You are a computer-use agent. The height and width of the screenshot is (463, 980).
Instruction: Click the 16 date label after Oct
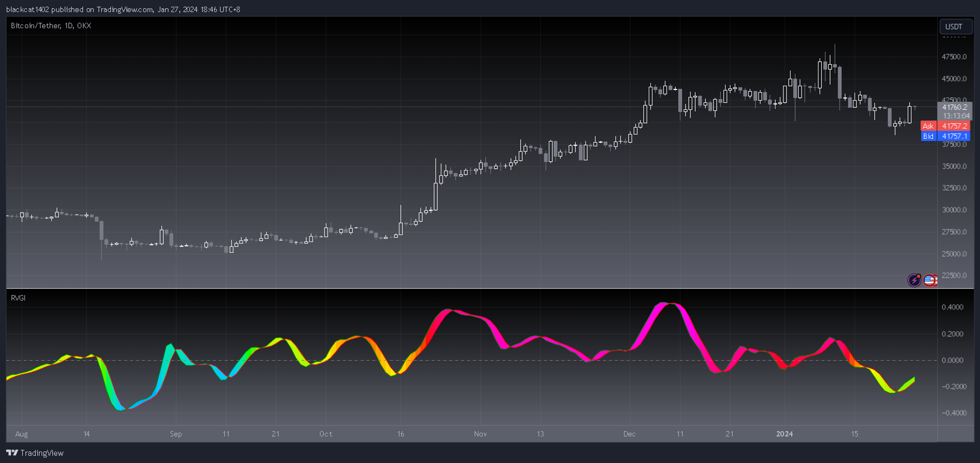[x=400, y=434]
